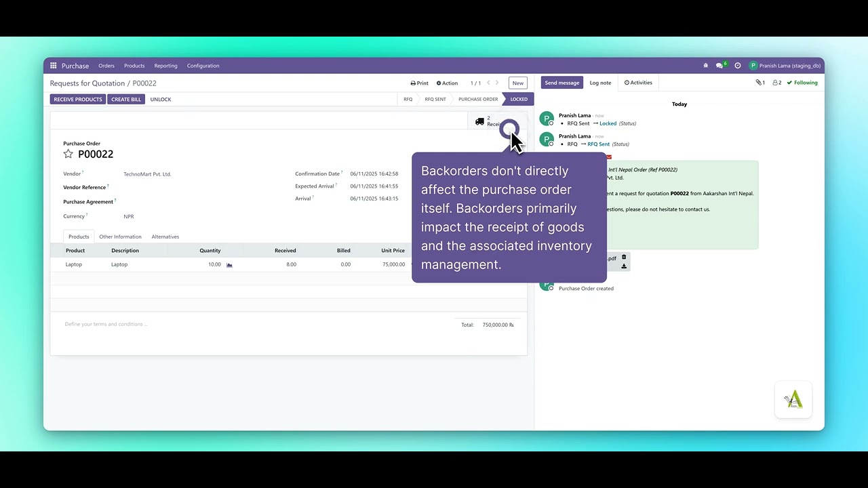Viewport: 868px width, 488px height.
Task: Create a New record
Action: [x=518, y=83]
